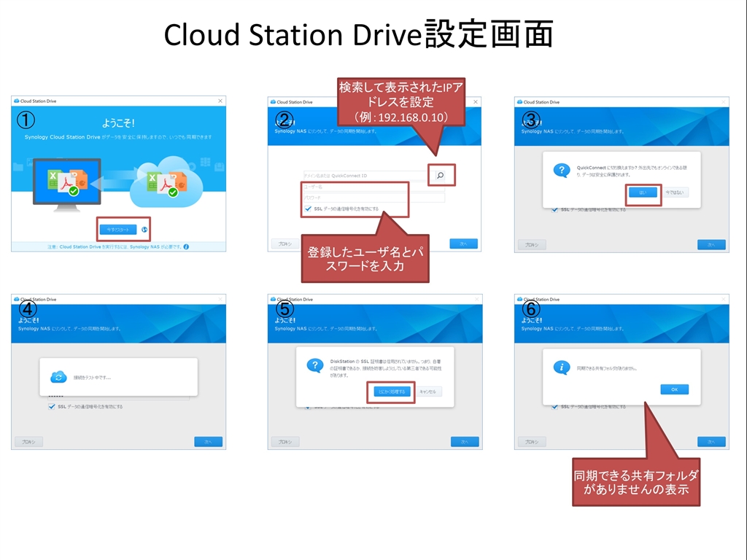Image resolution: width=747 pixels, height=560 pixels.
Task: Click cloud illustration with file icons in welcome window
Action: point(166,182)
